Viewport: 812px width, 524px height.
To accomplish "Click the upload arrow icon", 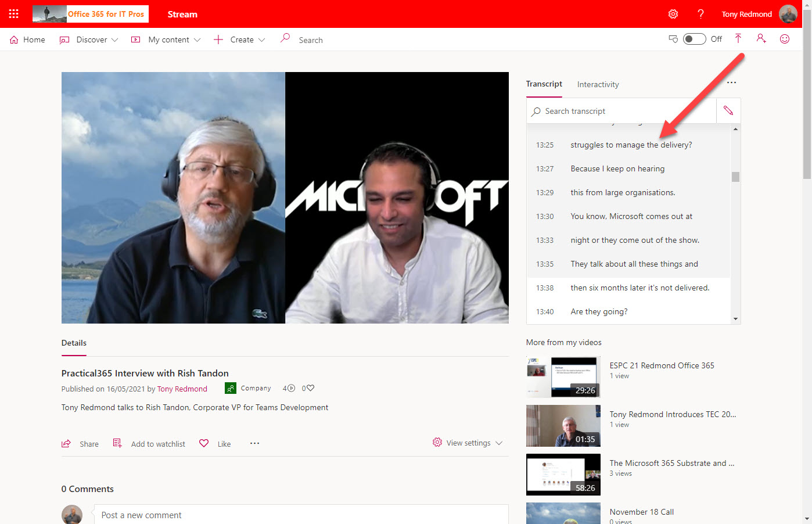I will click(x=738, y=38).
